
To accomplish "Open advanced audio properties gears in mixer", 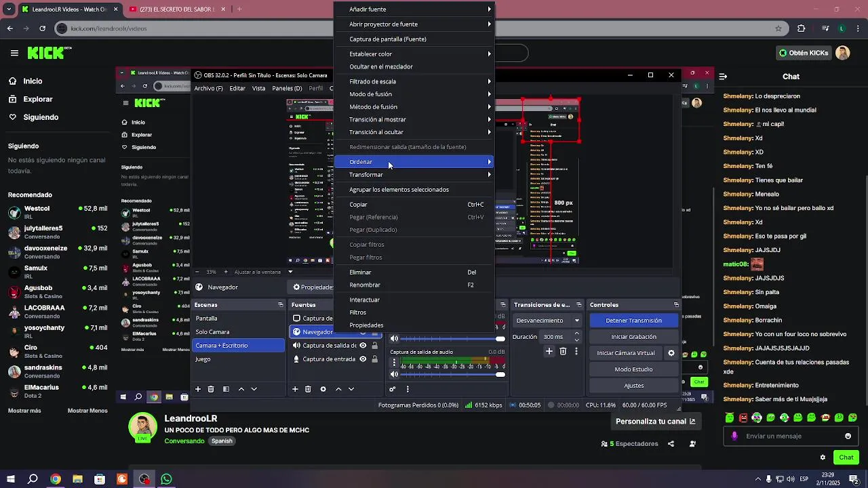I will coord(392,389).
